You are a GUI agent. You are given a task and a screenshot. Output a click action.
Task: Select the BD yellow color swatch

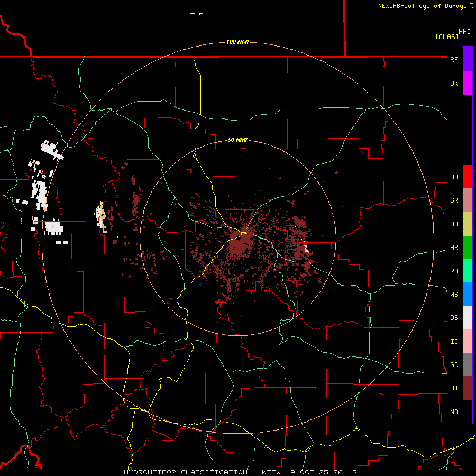pyautogui.click(x=467, y=224)
